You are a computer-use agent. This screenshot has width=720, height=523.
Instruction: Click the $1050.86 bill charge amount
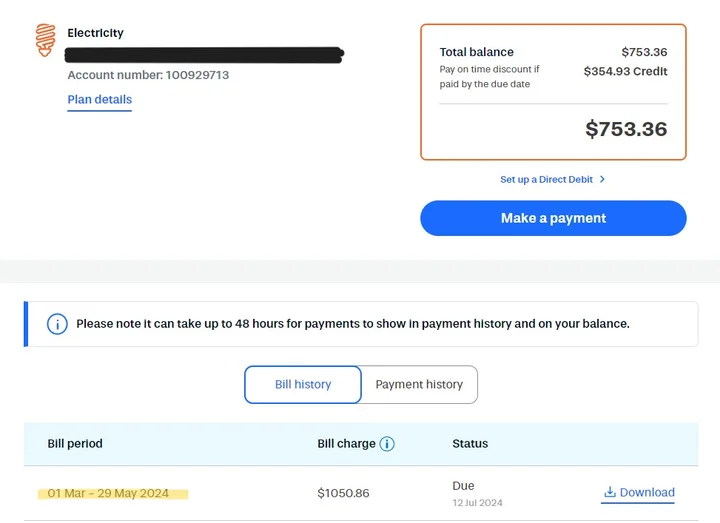[343, 493]
